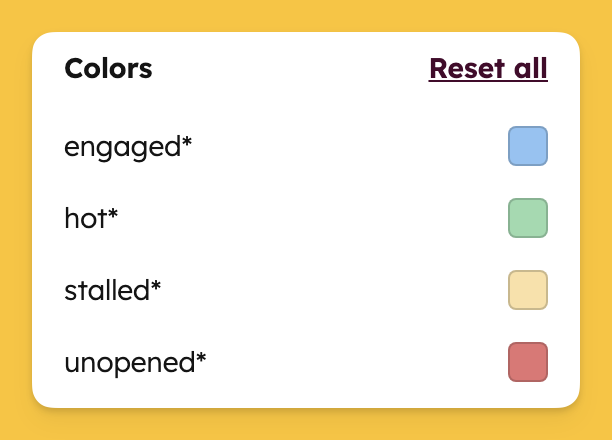
Task: Click the asterisk next to hot
Action: [112, 212]
